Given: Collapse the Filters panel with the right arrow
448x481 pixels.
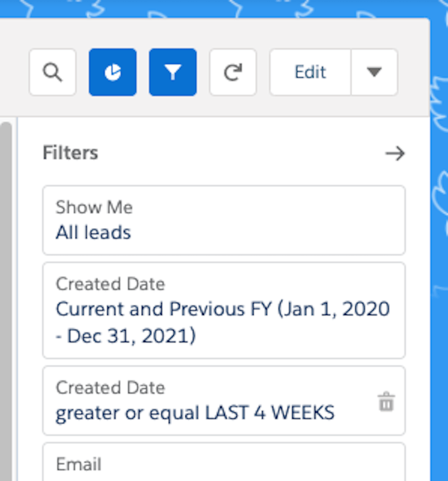Looking at the screenshot, I should click(394, 154).
